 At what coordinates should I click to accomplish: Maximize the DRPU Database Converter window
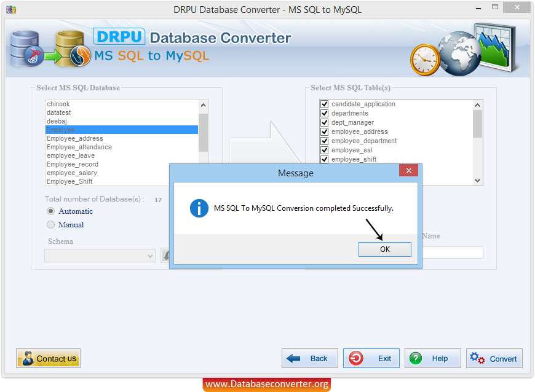tap(495, 7)
